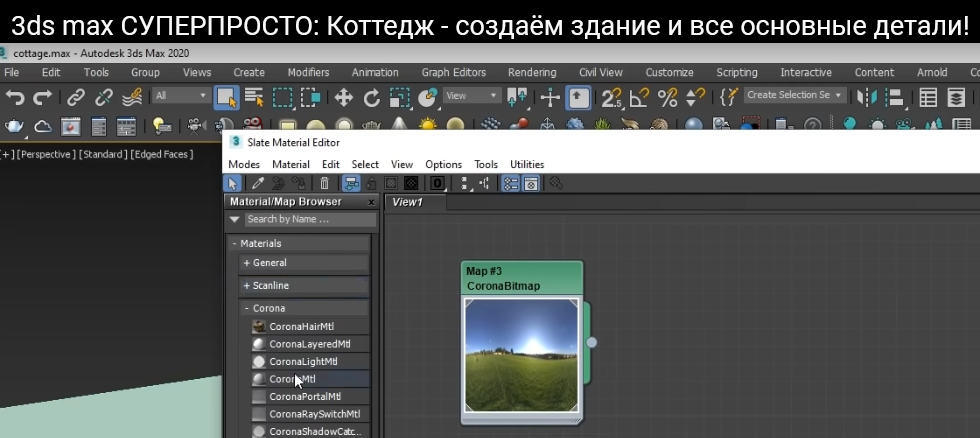Click the delete trash icon in Slate editor
980x438 pixels.
pos(324,183)
